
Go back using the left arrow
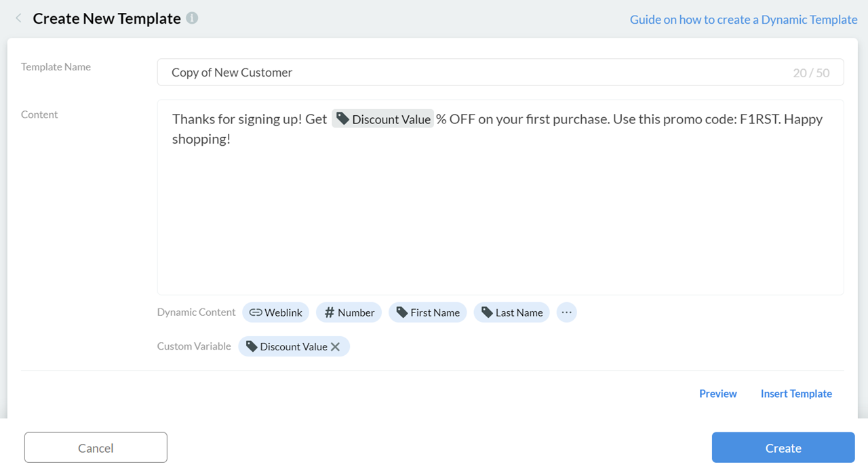pos(18,18)
